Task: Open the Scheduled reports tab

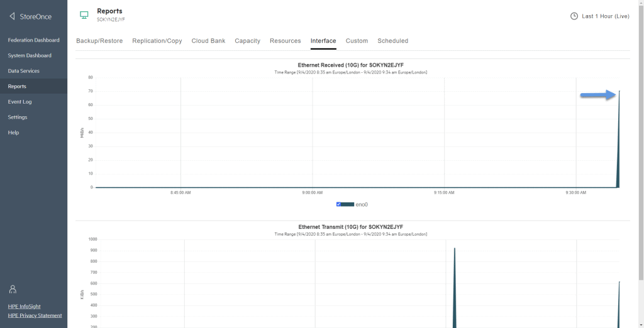Action: click(392, 41)
